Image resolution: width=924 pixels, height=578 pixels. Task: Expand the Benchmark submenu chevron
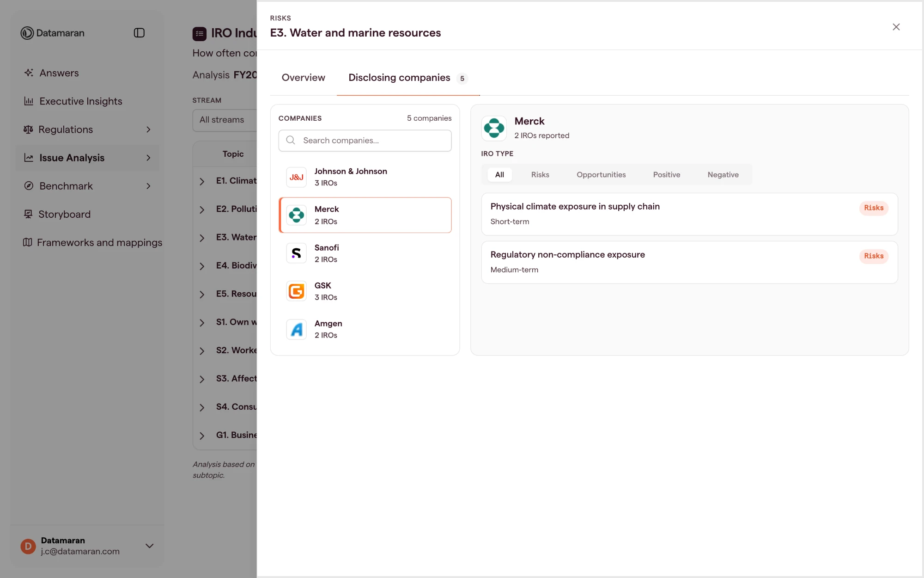click(x=148, y=186)
